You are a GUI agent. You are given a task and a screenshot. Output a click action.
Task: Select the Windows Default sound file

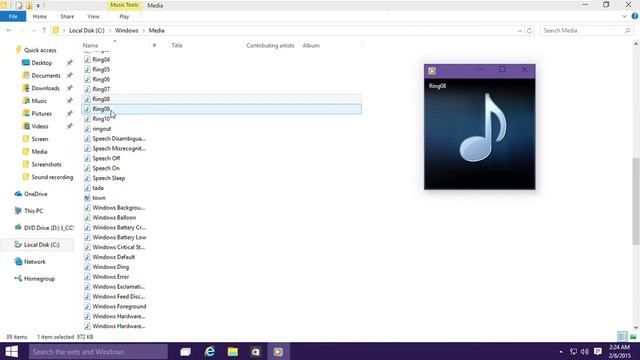click(113, 257)
